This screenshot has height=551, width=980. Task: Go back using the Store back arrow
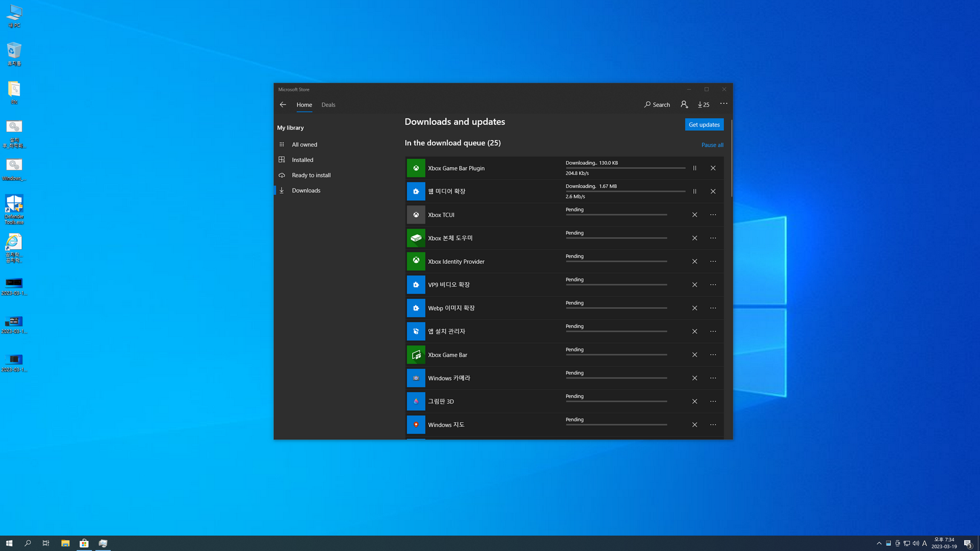283,105
